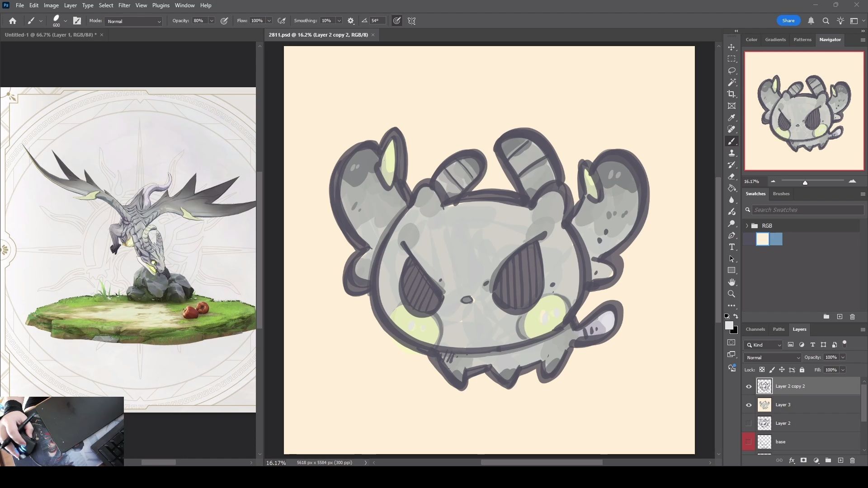Image resolution: width=868 pixels, height=488 pixels.
Task: Toggle visibility of Layer 3
Action: point(749,405)
